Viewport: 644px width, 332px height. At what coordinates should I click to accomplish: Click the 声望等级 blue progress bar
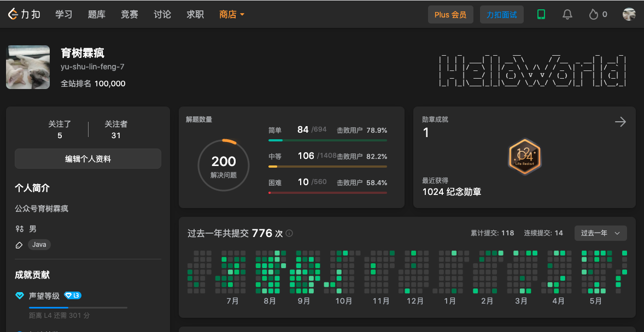(x=78, y=307)
